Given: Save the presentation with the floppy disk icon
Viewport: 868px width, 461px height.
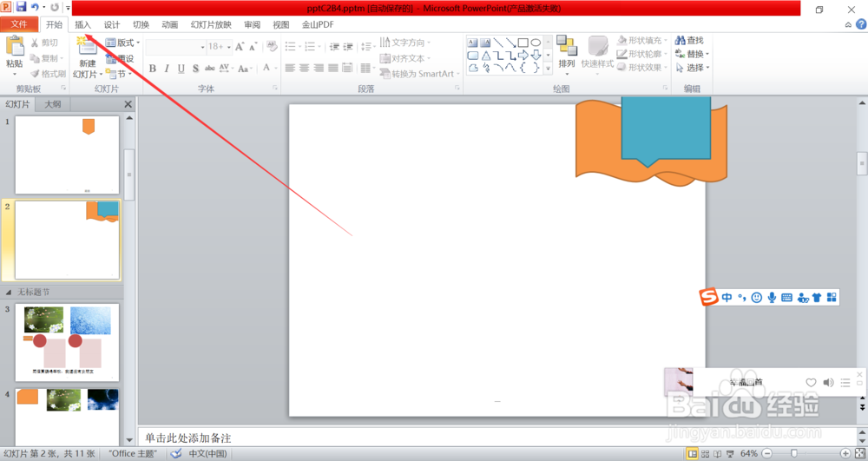Looking at the screenshot, I should pyautogui.click(x=21, y=7).
